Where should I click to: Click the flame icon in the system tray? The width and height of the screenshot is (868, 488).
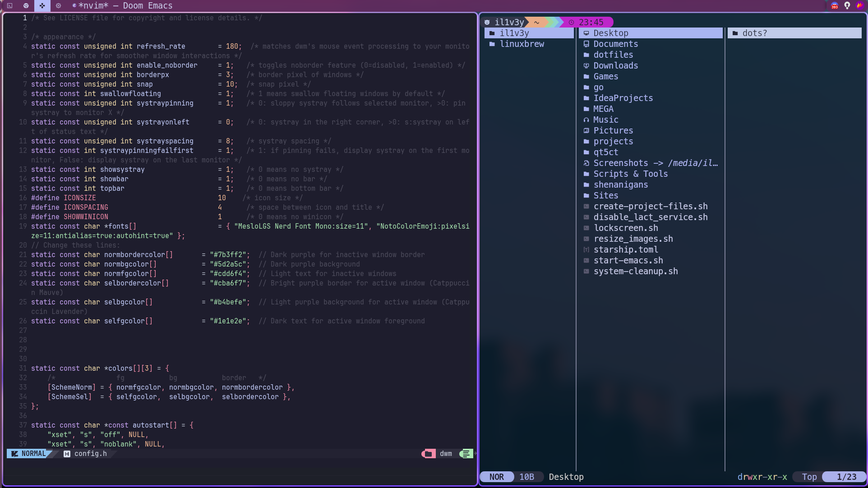tap(860, 6)
